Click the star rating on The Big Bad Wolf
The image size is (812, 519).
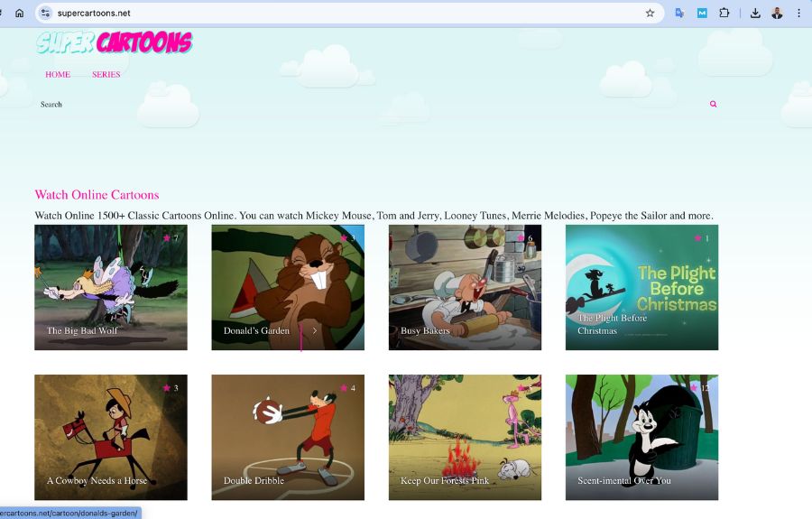171,237
